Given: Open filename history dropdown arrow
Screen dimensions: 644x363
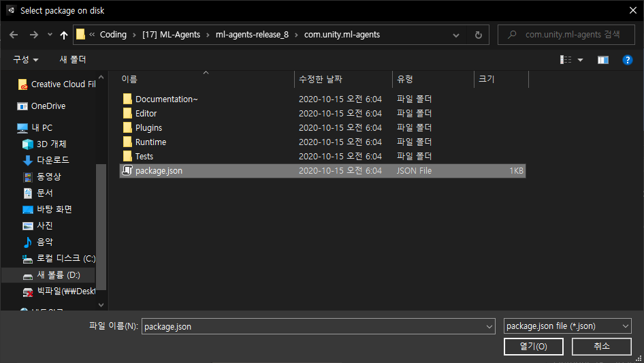Looking at the screenshot, I should [489, 326].
